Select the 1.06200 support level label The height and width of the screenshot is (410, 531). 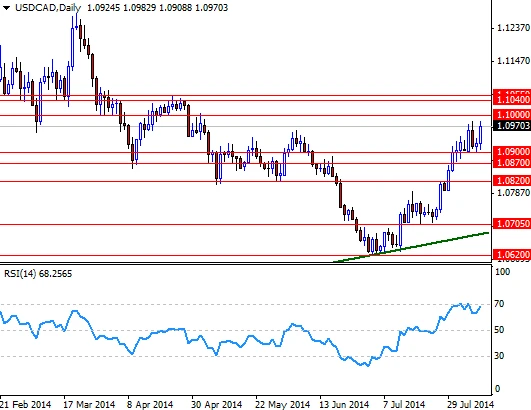[x=512, y=254]
